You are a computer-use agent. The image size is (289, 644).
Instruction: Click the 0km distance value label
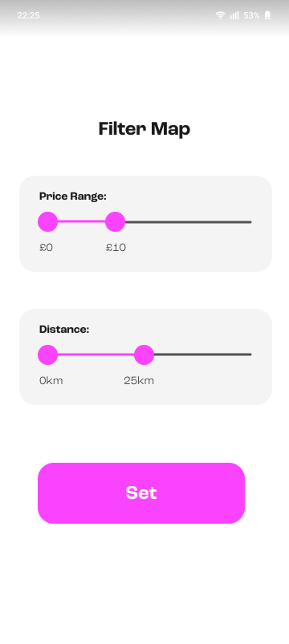(51, 381)
